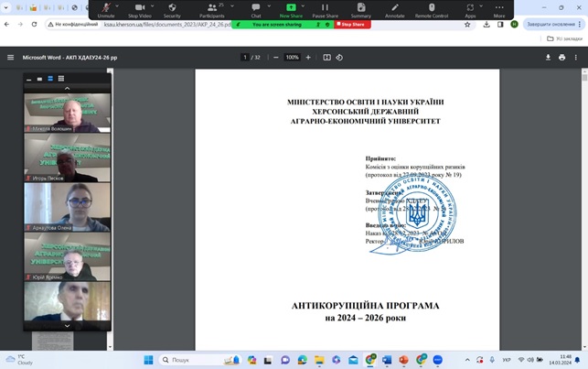Open the weather widget showing Cloudy
588x369 pixels.
click(19, 360)
